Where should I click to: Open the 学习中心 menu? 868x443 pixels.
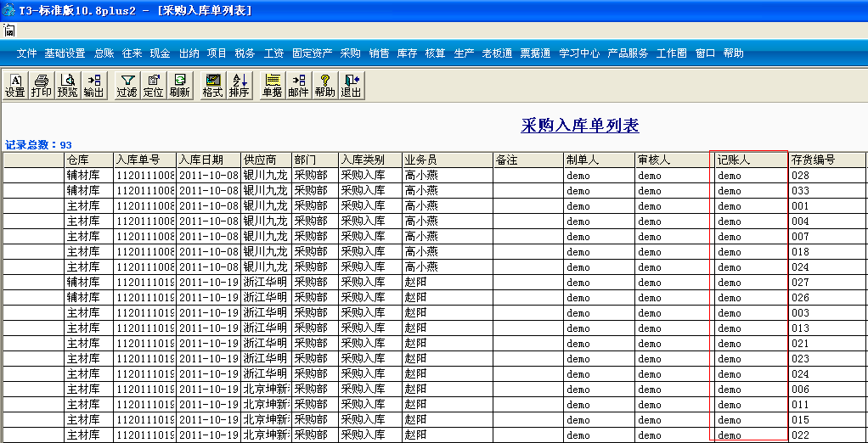[579, 53]
